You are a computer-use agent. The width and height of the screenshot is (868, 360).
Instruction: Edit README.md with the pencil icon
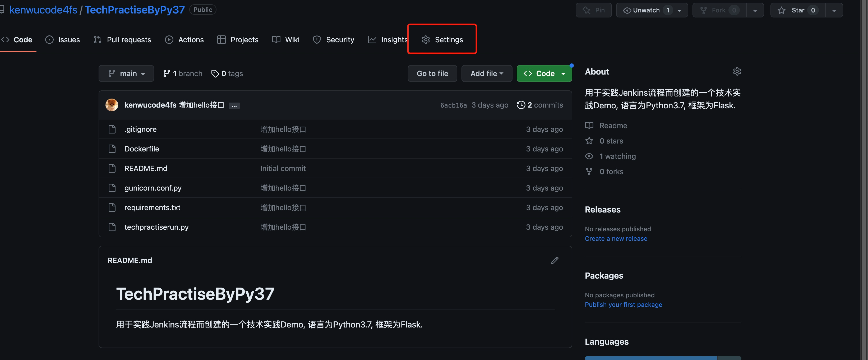tap(555, 260)
